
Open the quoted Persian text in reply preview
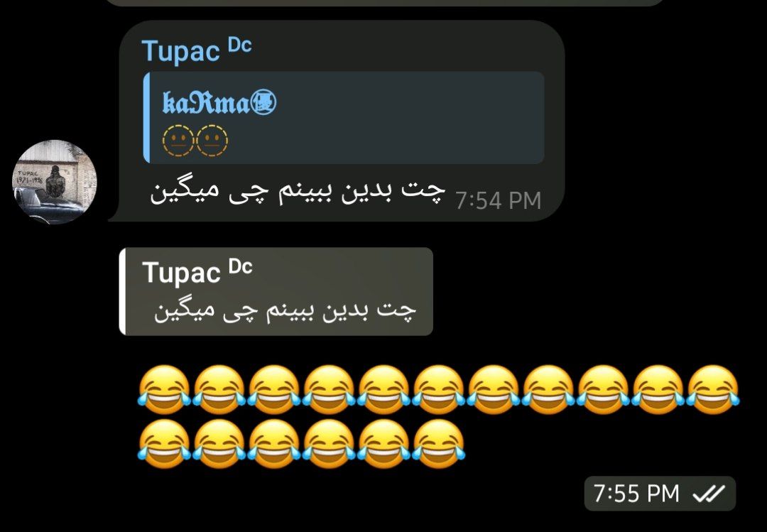coord(285,311)
